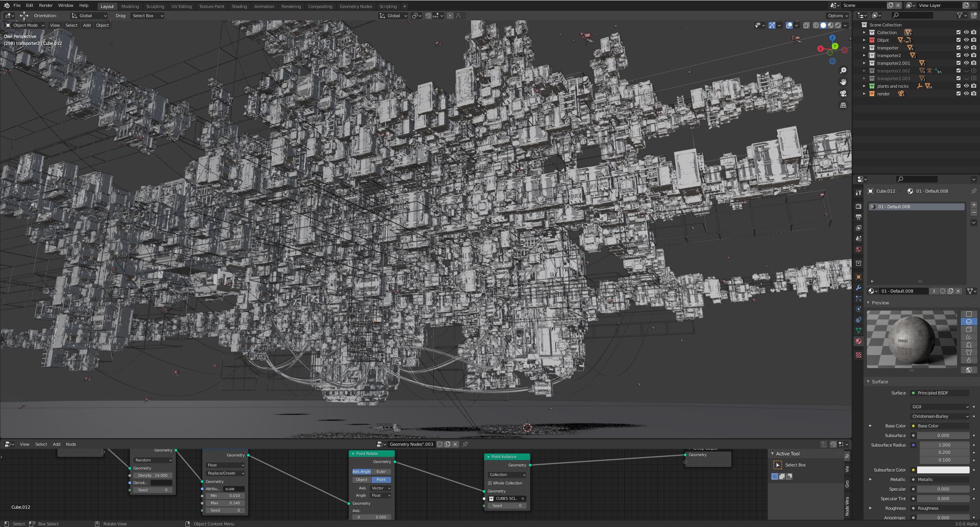Set preview shape to cube
This screenshot has height=527, width=980.
tap(969, 329)
